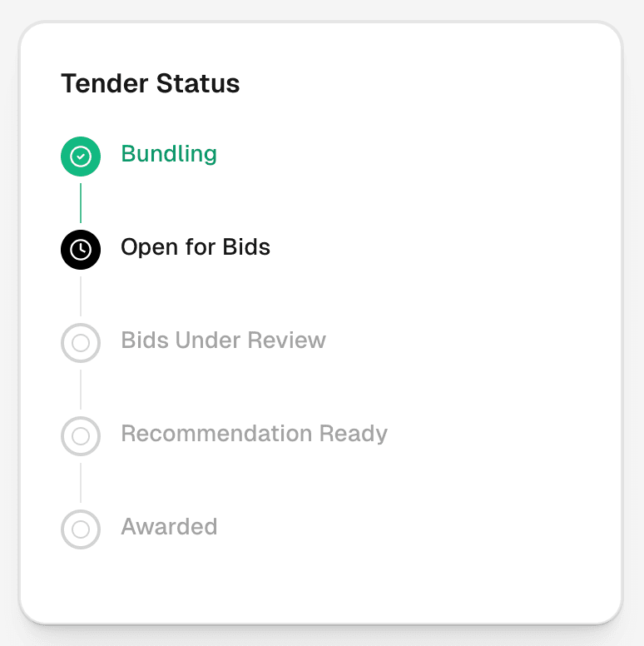Click the card's bottom edge shadow
This screenshot has width=644, height=646.
click(321, 623)
